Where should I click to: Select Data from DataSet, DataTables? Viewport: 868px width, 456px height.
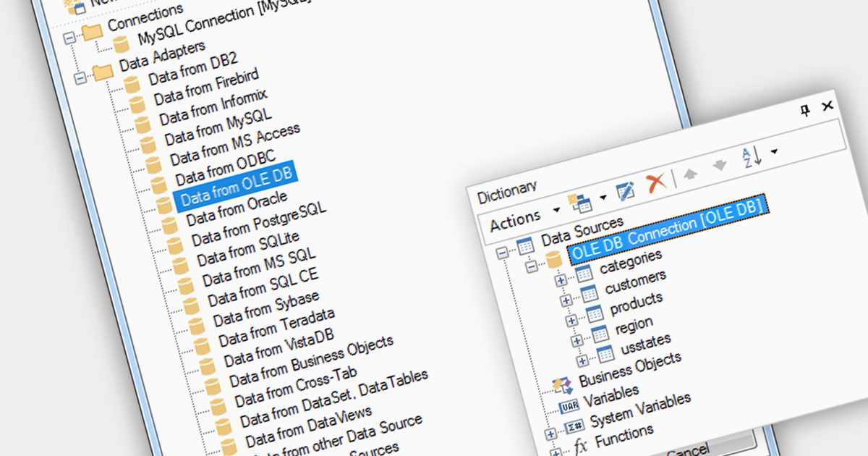pos(333,398)
